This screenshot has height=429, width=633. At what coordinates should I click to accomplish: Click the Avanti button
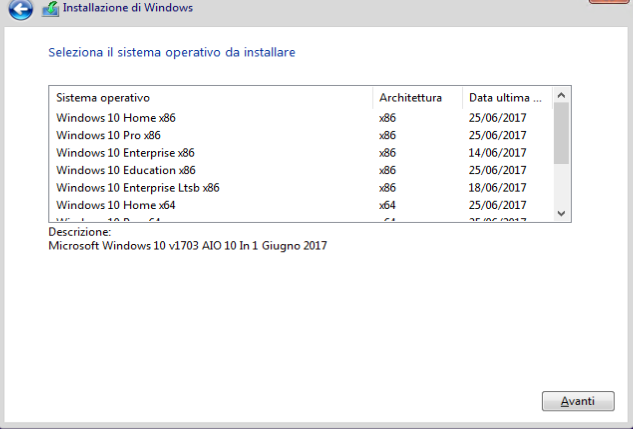pyautogui.click(x=578, y=401)
